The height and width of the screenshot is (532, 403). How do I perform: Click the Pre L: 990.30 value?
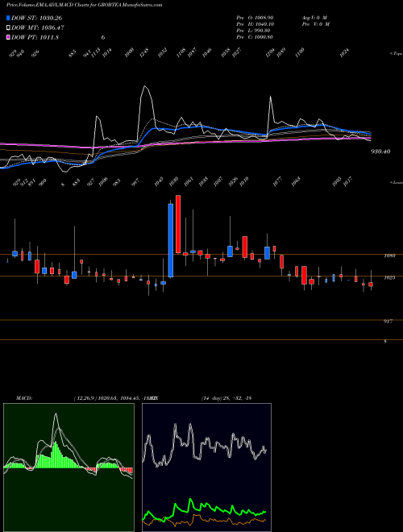(x=254, y=31)
